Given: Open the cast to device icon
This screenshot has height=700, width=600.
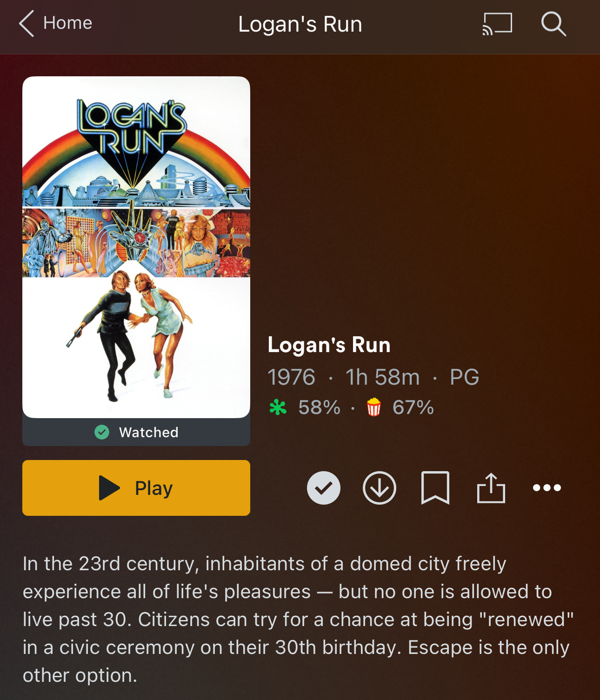Looking at the screenshot, I should [x=497, y=24].
